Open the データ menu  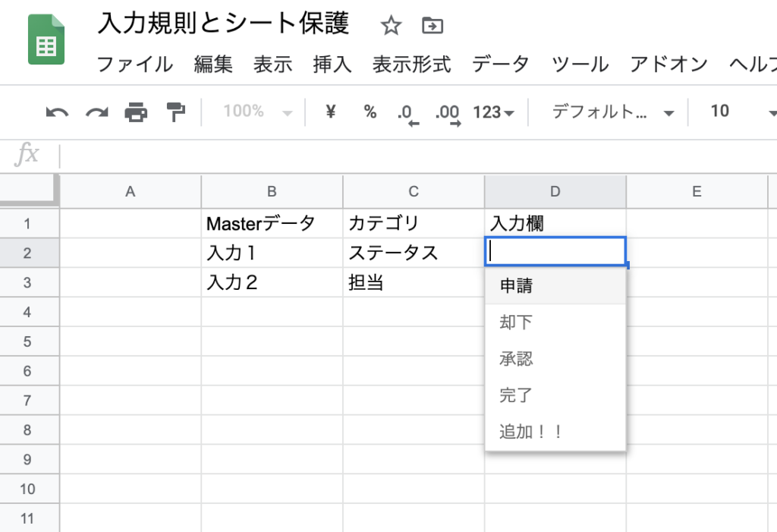point(501,65)
